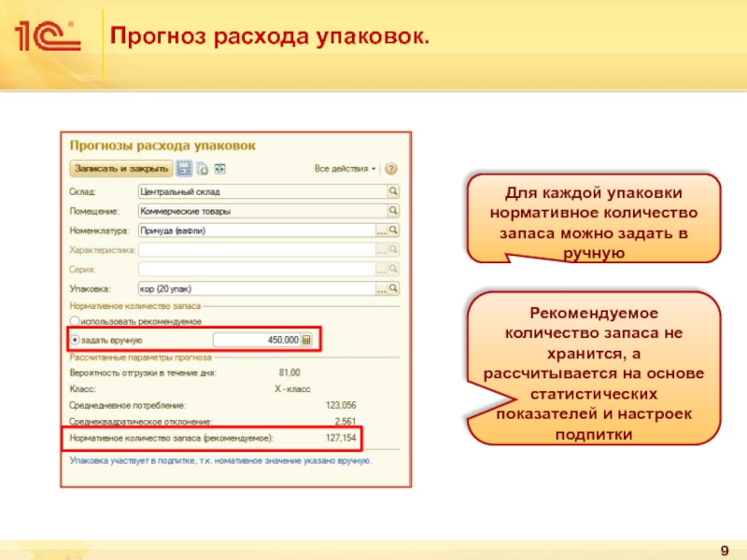Click the callout 'Рекомендуемое количество запаса не хранится'

click(x=594, y=368)
